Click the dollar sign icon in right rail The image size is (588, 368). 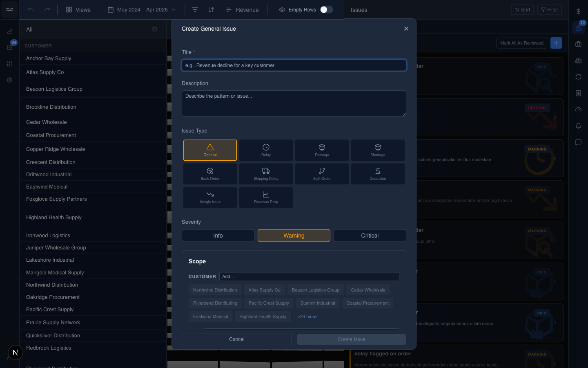578,11
